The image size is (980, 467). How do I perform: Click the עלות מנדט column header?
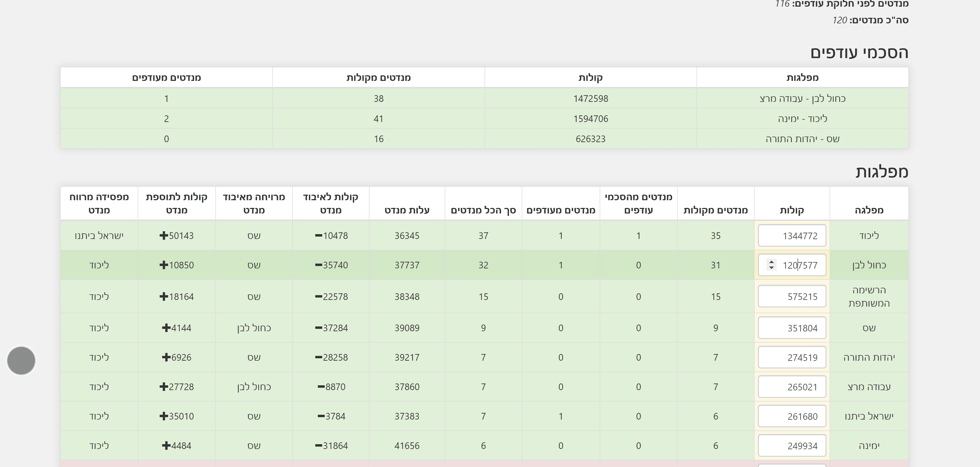tap(407, 210)
